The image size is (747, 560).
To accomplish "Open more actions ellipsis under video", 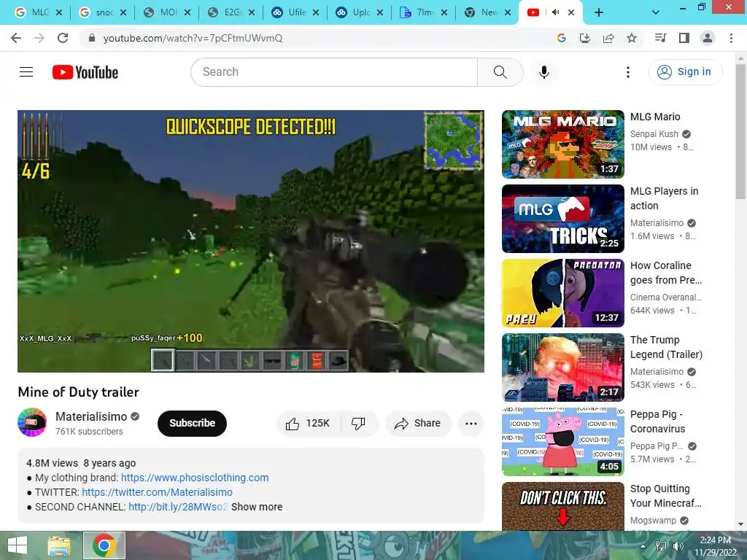I will pyautogui.click(x=471, y=424).
